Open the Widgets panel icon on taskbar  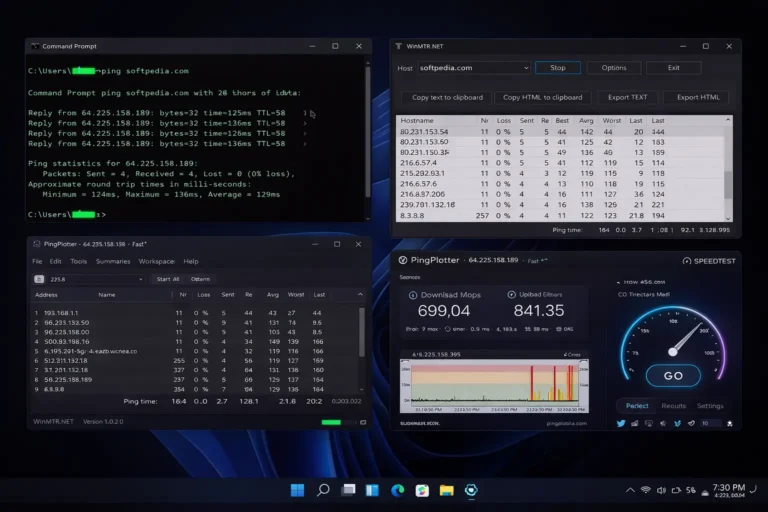coord(372,490)
